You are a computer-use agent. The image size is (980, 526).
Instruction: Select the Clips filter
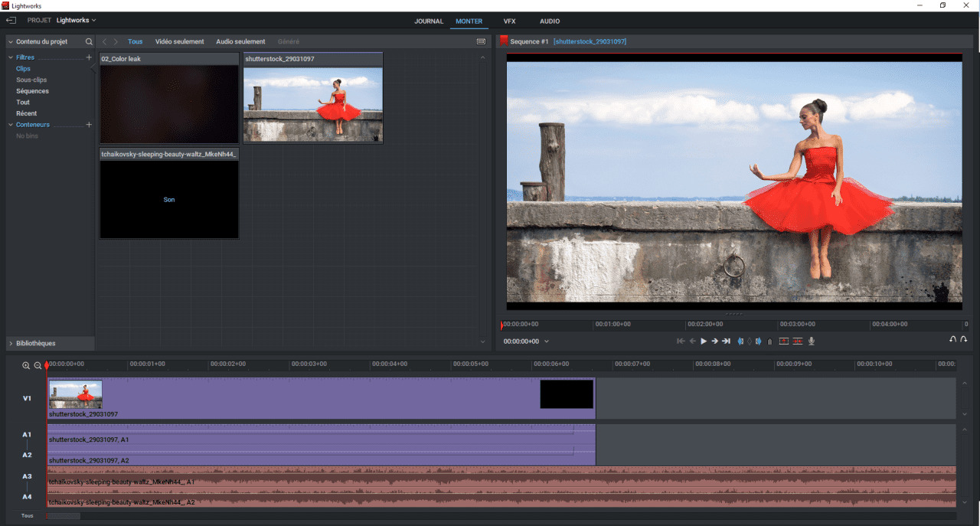24,69
